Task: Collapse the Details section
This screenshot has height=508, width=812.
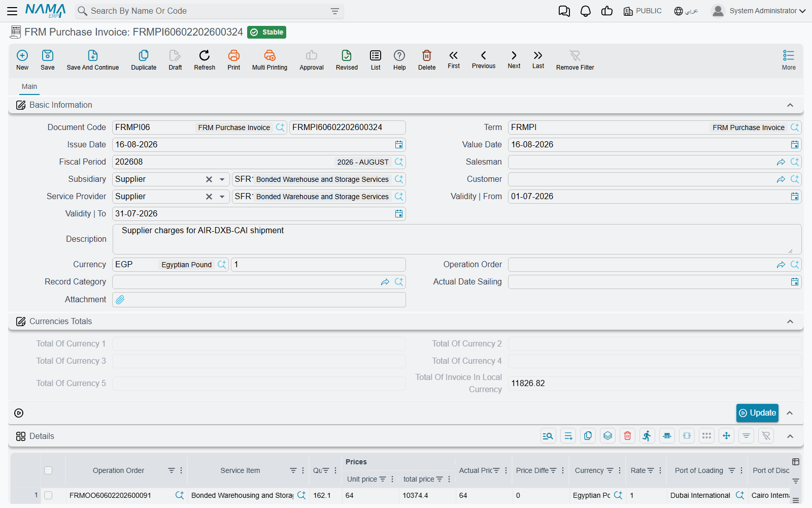Action: point(790,436)
